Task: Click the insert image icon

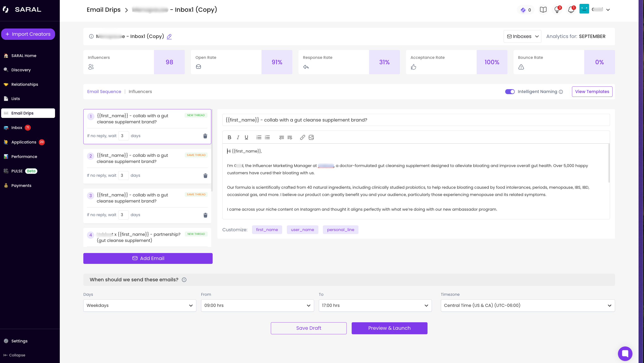Action: 311,137
